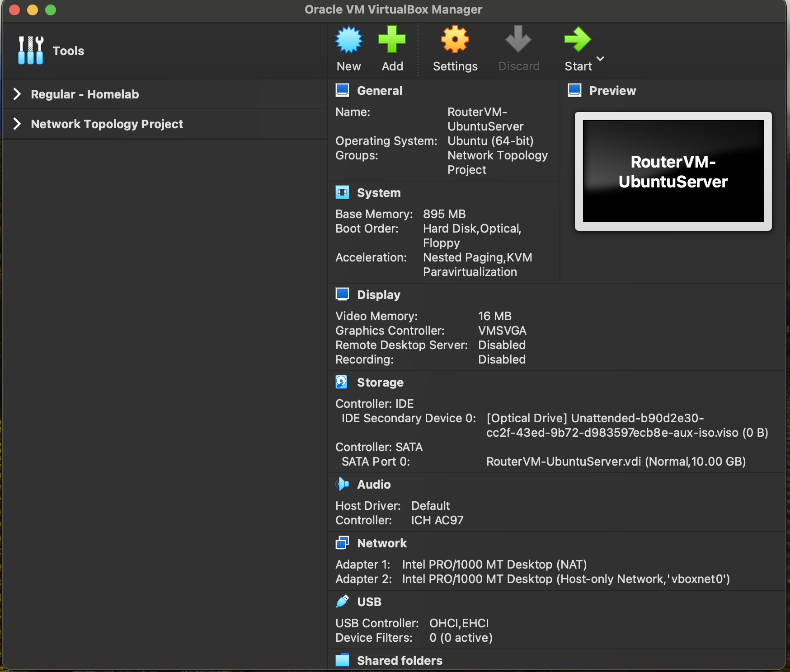790x672 pixels.
Task: Click the Audio section speaker icon
Action: 342,484
